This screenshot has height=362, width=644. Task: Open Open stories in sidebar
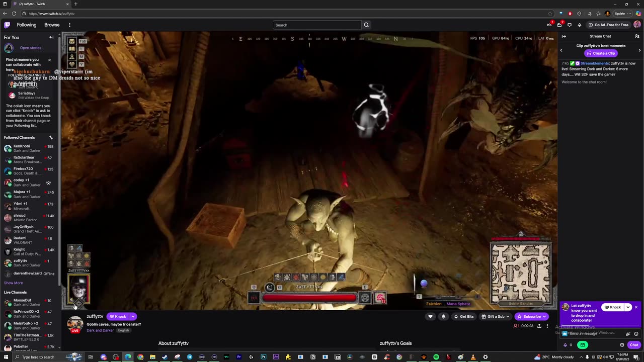click(x=31, y=48)
